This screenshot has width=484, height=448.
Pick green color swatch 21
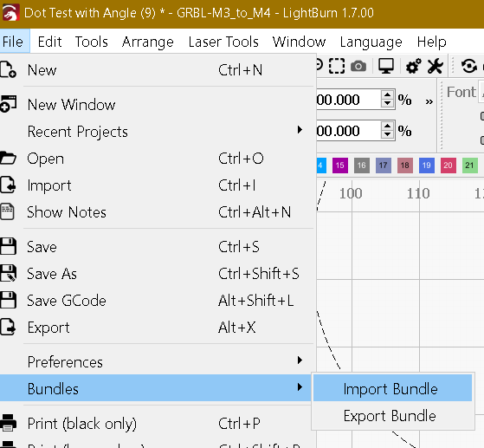tap(470, 166)
